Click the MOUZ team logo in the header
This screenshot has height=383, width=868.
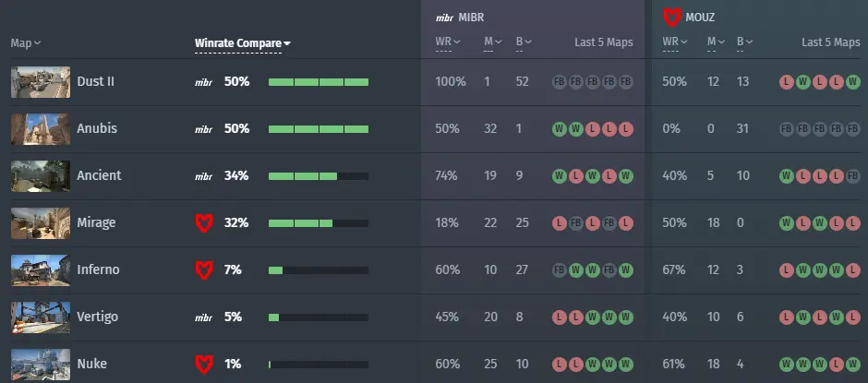[x=672, y=17]
